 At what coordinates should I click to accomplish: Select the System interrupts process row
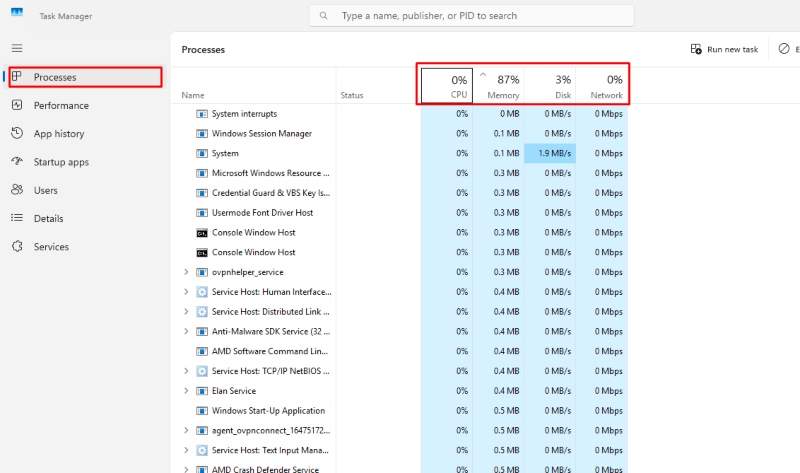click(244, 114)
